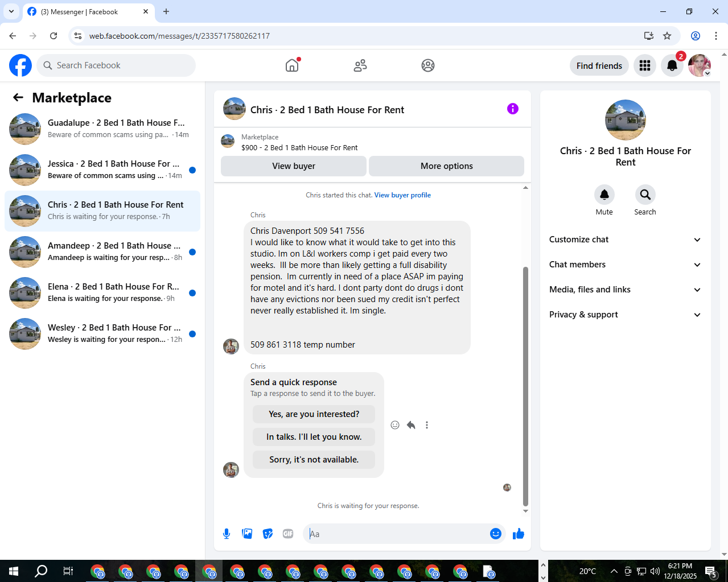Click the site information icon in address bar
Image resolution: width=728 pixels, height=582 pixels.
pos(79,36)
